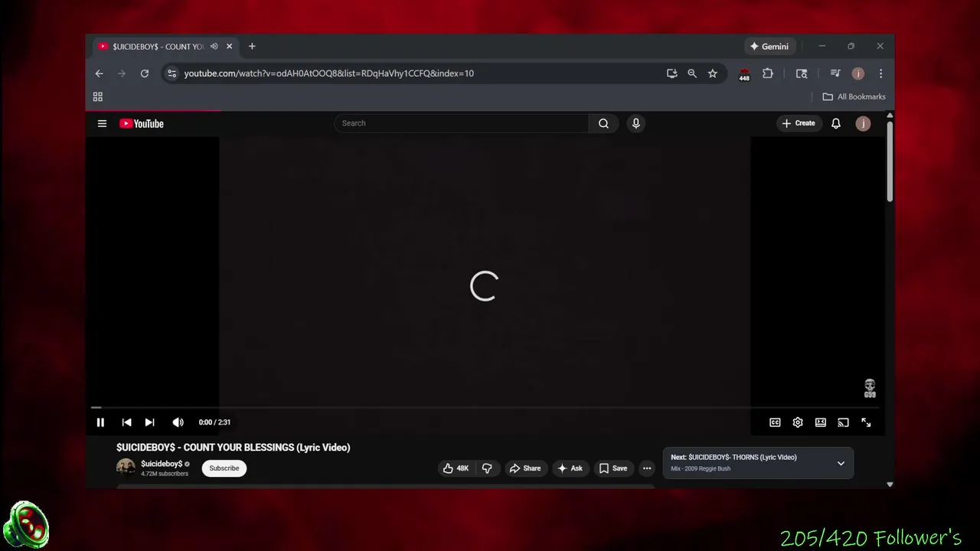Open Chrome profile avatar
Screen dimensions: 980x551
click(x=858, y=73)
